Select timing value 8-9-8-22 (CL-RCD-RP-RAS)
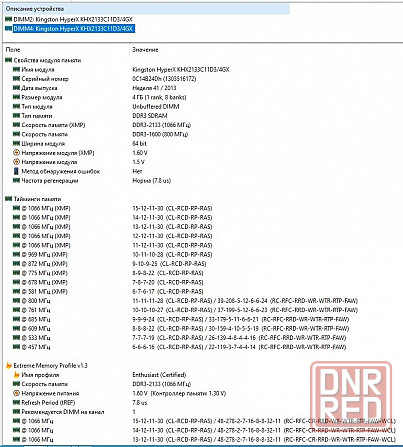Image resolution: width=403 pixels, height=447 pixels. [x=168, y=273]
